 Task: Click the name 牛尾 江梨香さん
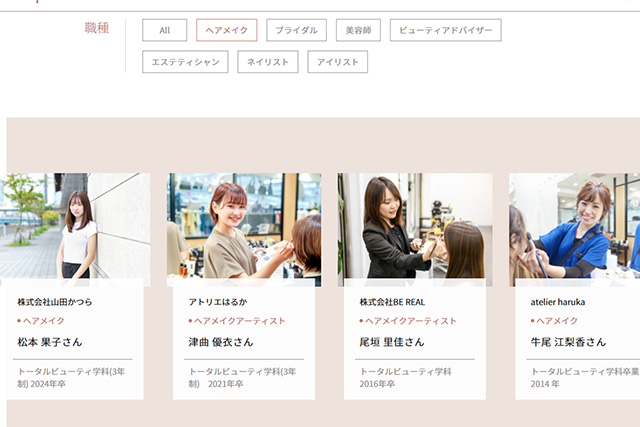(568, 342)
